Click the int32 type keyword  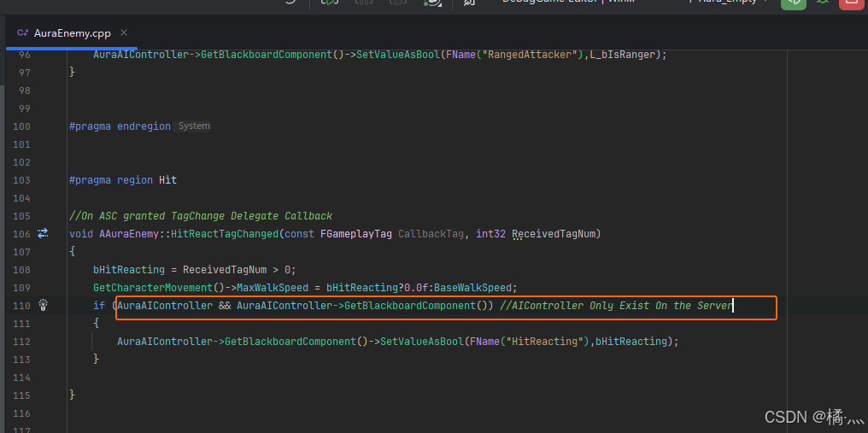[491, 234]
